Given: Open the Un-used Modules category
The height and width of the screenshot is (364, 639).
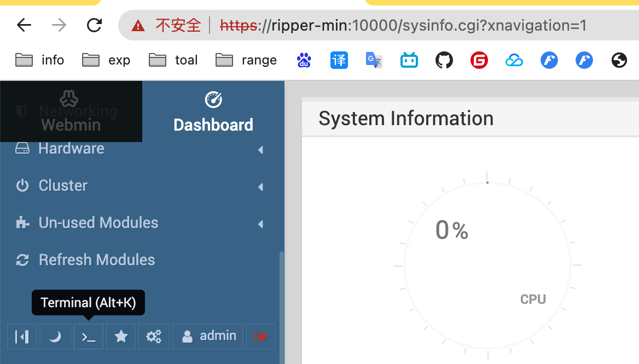Looking at the screenshot, I should click(98, 222).
